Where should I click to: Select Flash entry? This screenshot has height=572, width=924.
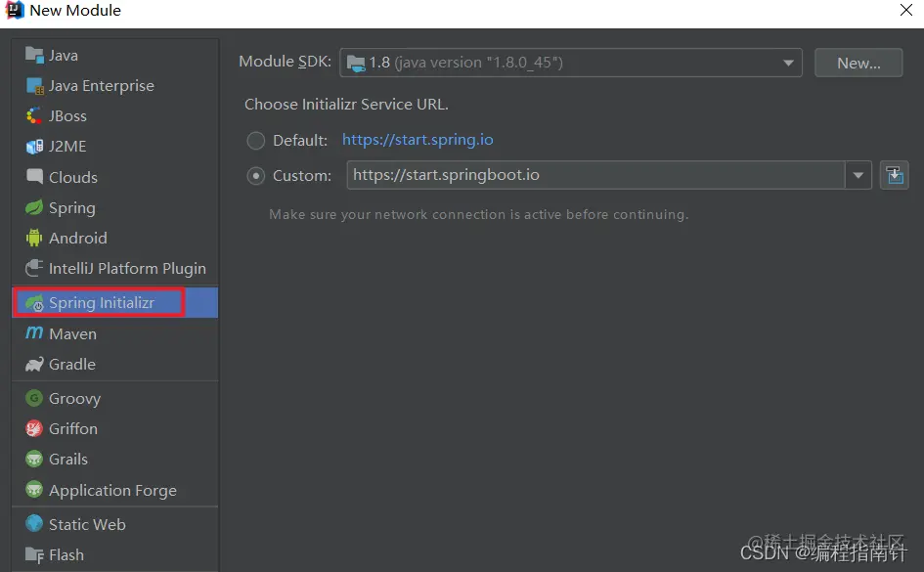click(x=115, y=554)
